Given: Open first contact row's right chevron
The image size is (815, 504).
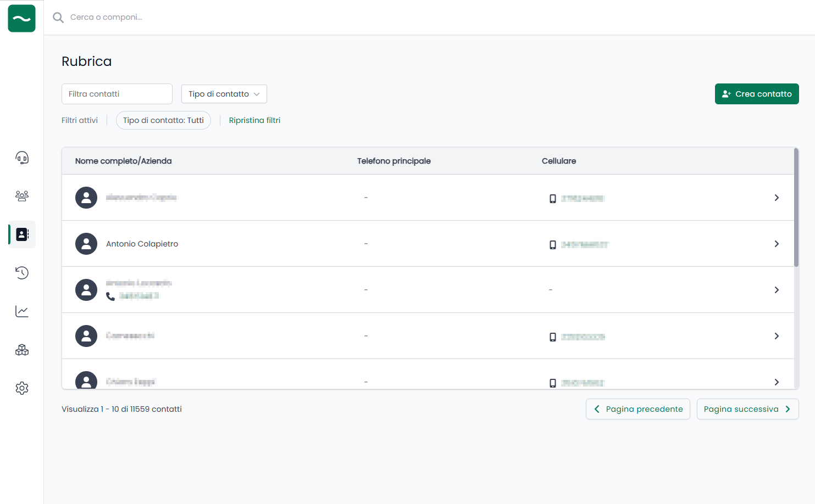Looking at the screenshot, I should (x=776, y=198).
